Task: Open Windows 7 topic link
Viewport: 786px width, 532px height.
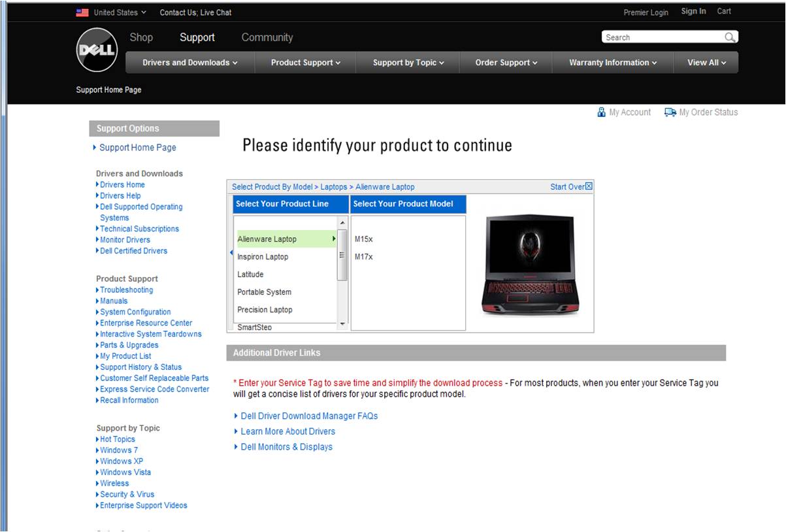Action: (119, 450)
